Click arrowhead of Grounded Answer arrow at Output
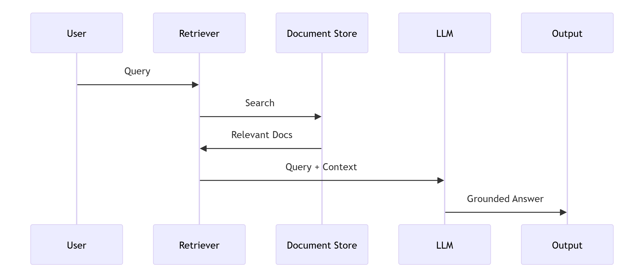The image size is (644, 278). (x=563, y=212)
